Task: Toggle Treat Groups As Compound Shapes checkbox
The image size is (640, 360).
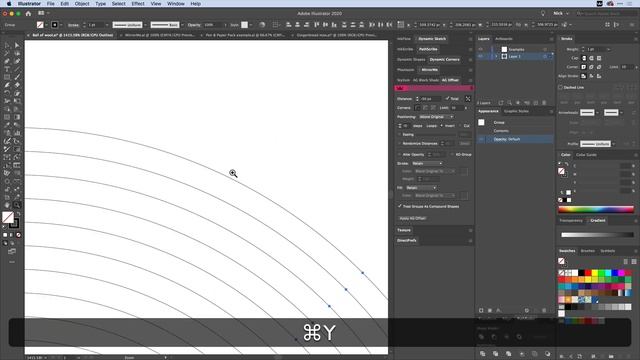Action: pyautogui.click(x=400, y=206)
